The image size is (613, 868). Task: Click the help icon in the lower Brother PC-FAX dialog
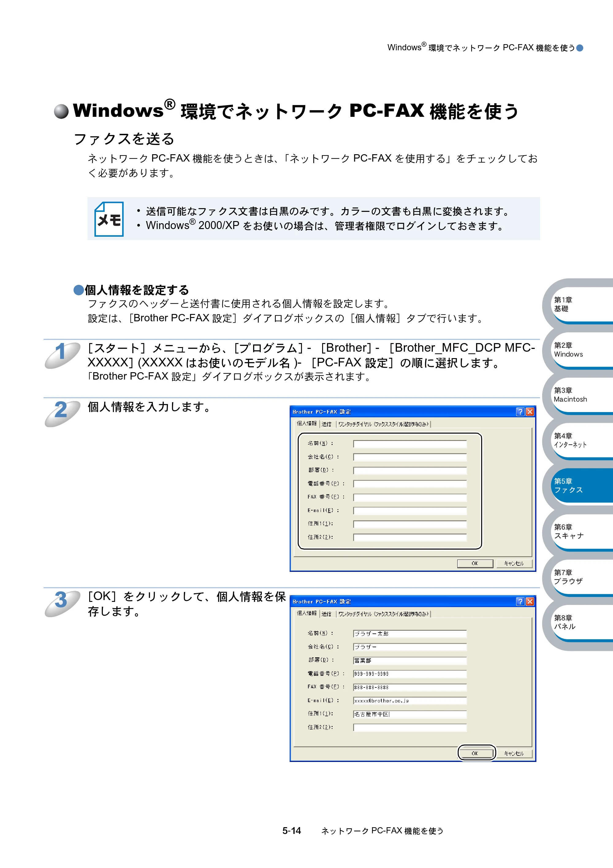(x=520, y=602)
